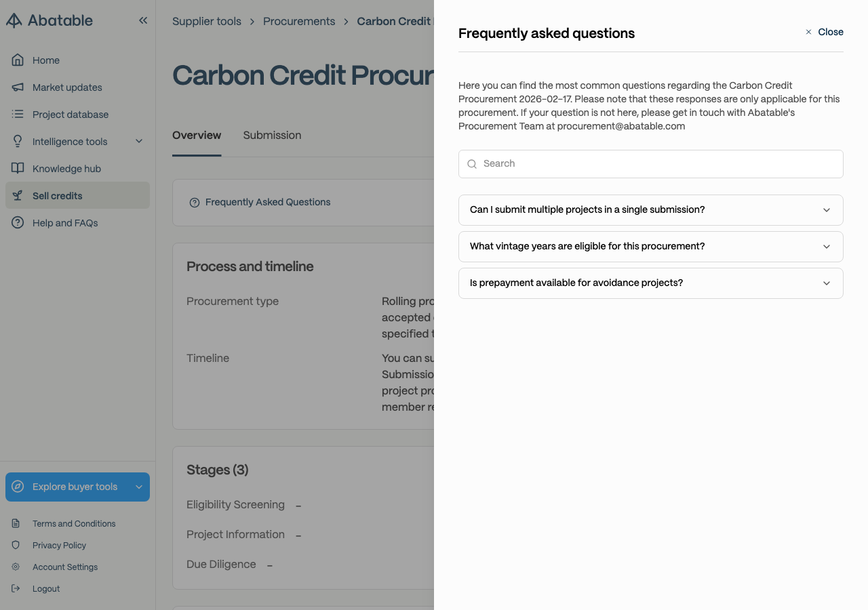Click the Account Settings gear icon
The height and width of the screenshot is (610, 868).
(x=16, y=567)
